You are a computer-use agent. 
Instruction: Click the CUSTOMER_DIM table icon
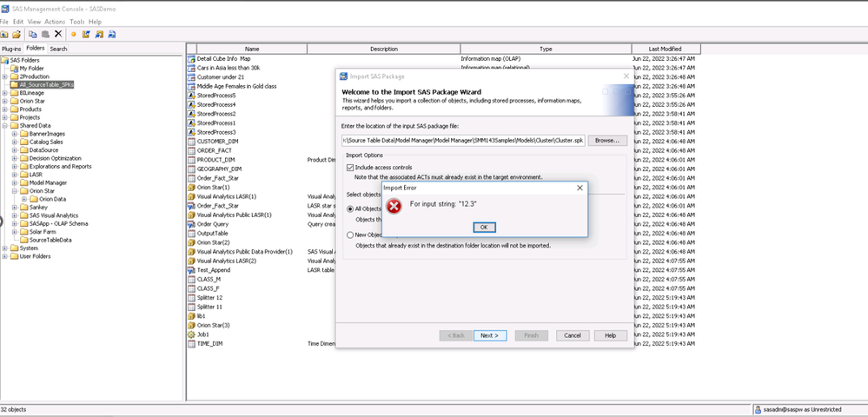pyautogui.click(x=191, y=142)
